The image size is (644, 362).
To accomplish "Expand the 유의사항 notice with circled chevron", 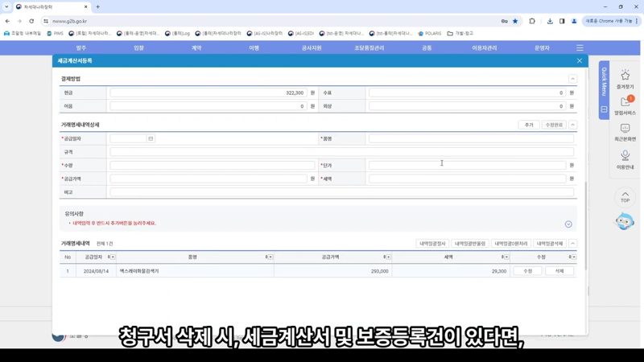I will 568,224.
